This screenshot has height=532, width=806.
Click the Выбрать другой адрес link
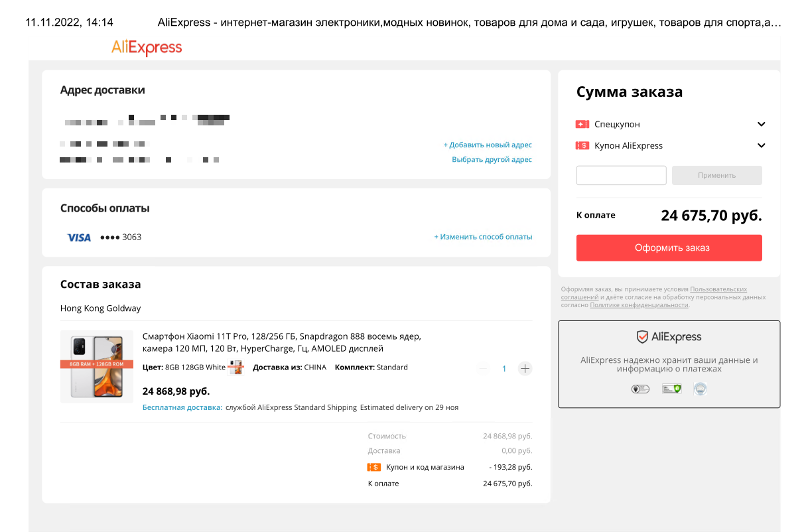click(x=492, y=159)
